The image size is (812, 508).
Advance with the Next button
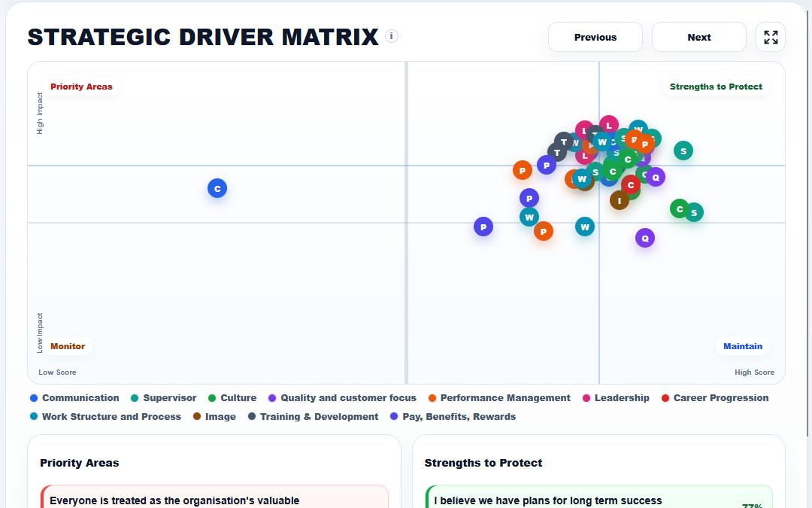click(x=699, y=38)
